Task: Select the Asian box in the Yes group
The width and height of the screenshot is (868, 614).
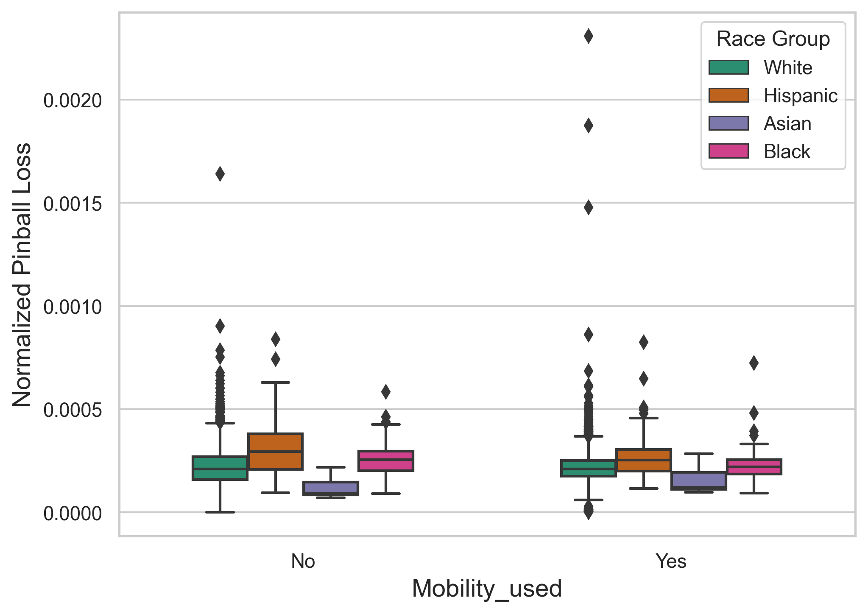Action: 698,480
